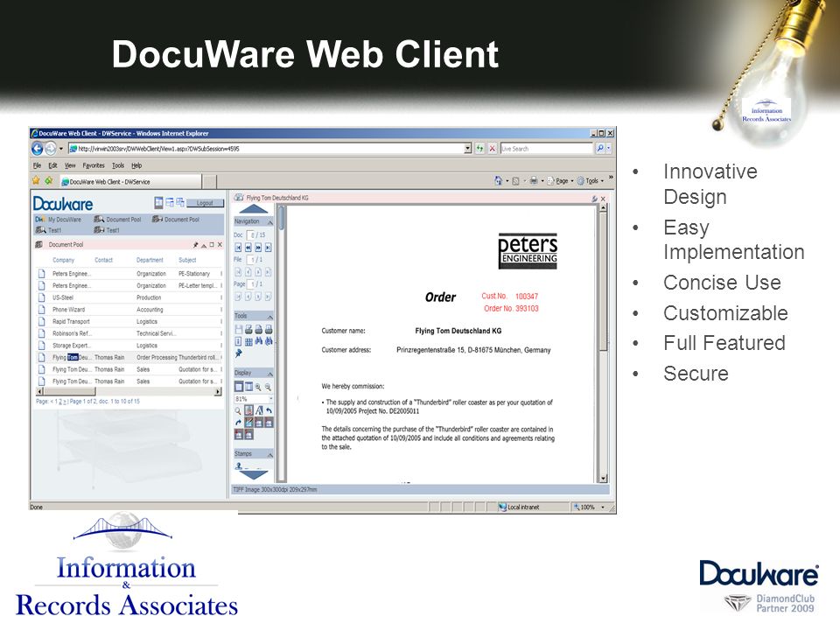This screenshot has height=630, width=840.
Task: Collapse the Tools section
Action: pos(269,316)
